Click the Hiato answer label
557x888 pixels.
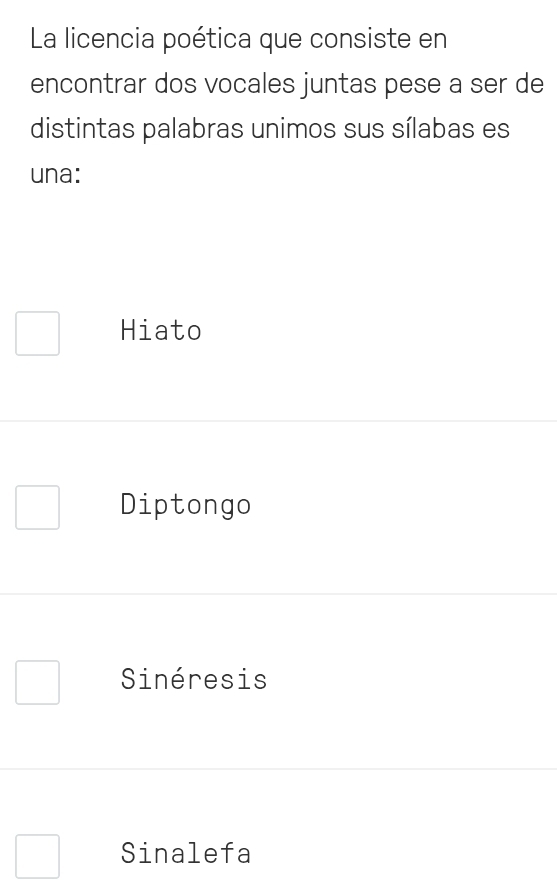coord(161,330)
